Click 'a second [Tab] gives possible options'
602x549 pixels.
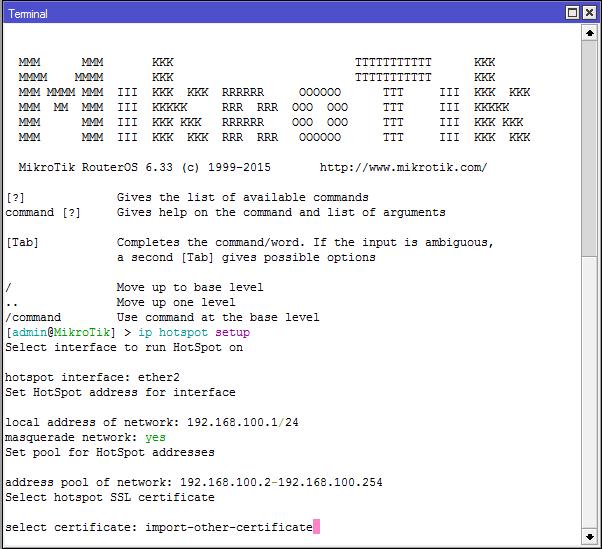[246, 258]
